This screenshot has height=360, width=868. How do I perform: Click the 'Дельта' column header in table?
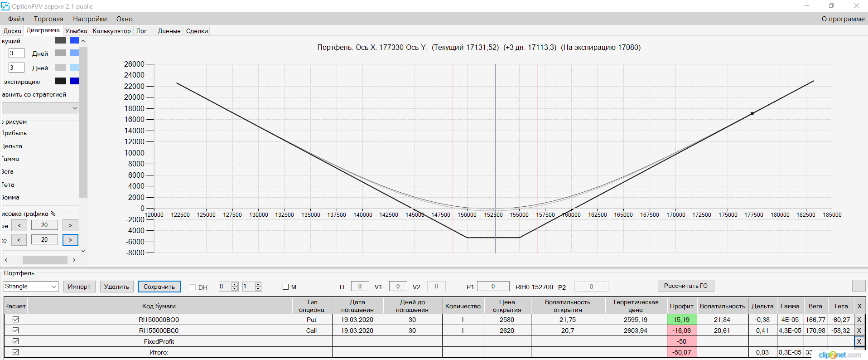click(x=762, y=306)
